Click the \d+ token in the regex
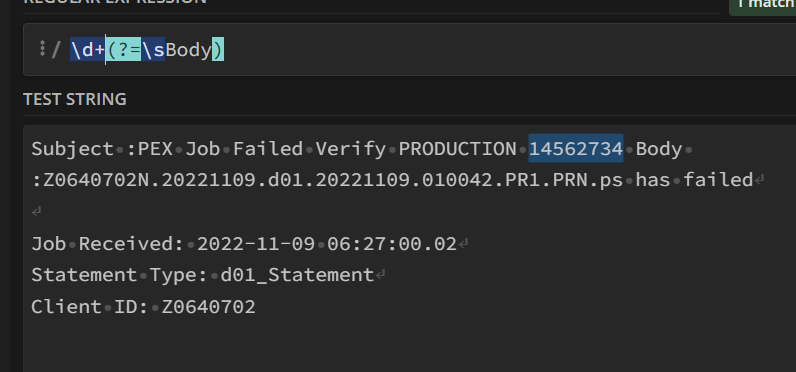 [x=87, y=49]
